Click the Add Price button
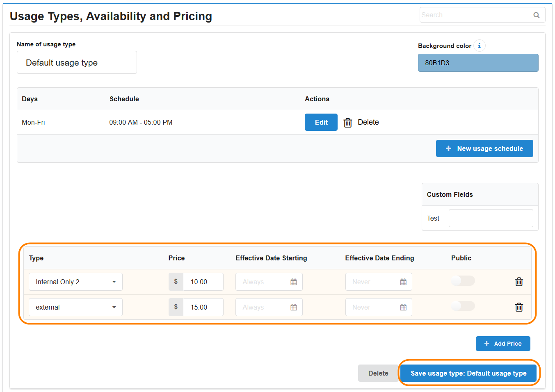The image size is (555, 392). click(502, 344)
